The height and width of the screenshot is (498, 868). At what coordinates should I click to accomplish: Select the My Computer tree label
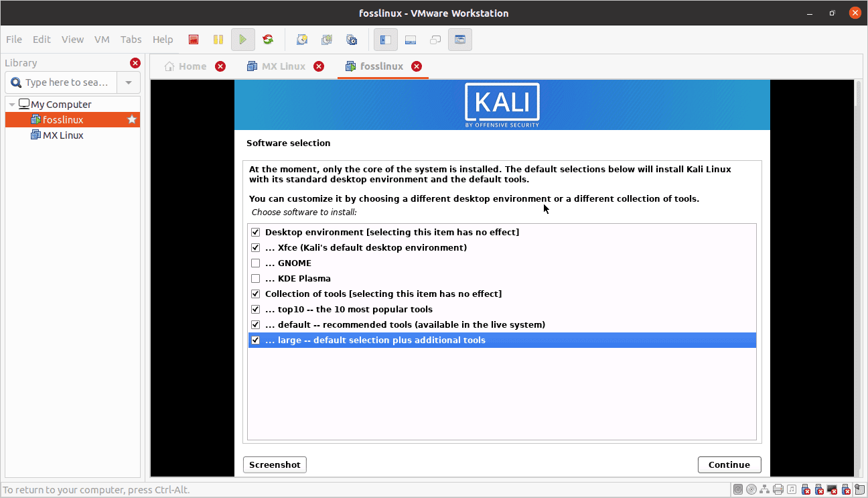coord(61,105)
